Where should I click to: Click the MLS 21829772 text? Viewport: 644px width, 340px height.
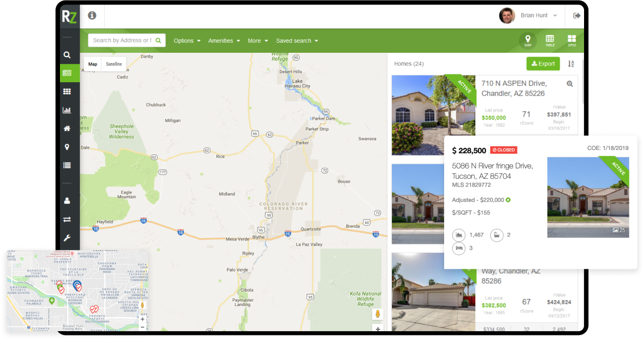471,185
